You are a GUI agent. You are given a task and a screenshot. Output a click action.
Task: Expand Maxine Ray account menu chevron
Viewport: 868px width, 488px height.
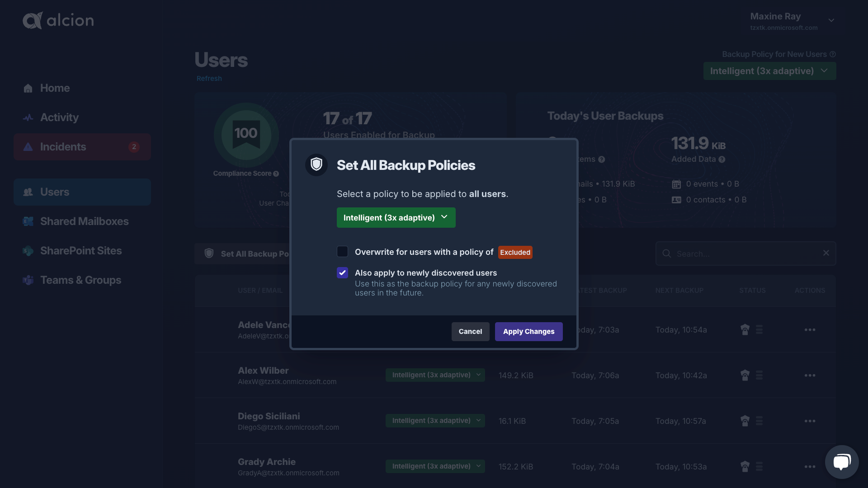[831, 21]
